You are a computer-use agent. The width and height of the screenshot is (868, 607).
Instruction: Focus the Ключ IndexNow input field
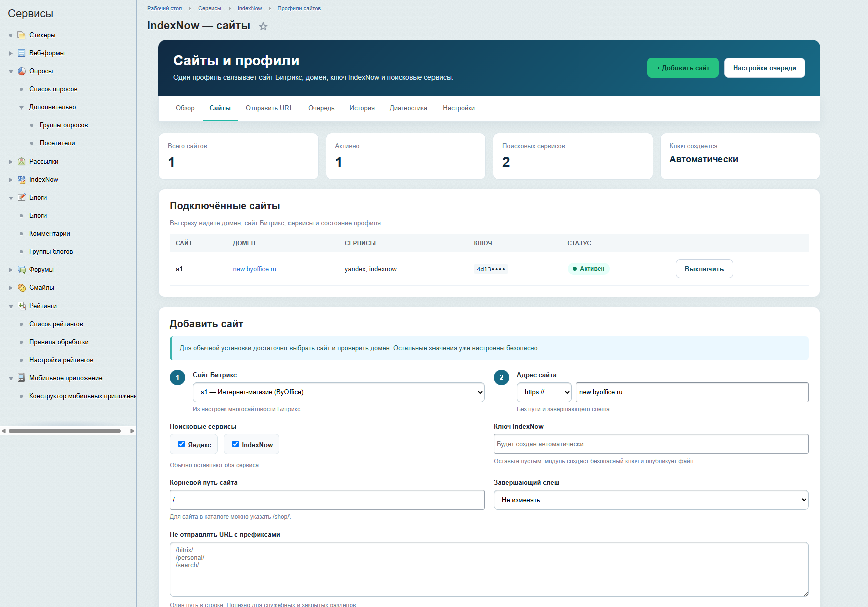point(651,444)
